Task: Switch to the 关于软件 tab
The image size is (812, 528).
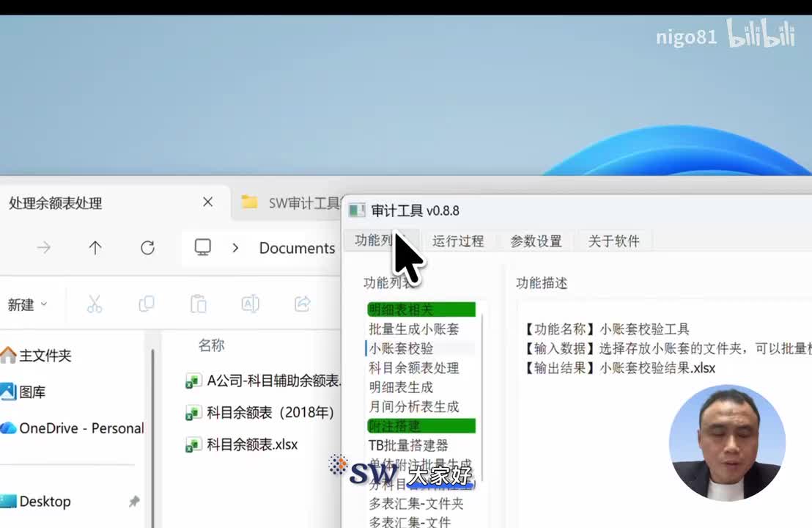Action: coord(613,241)
